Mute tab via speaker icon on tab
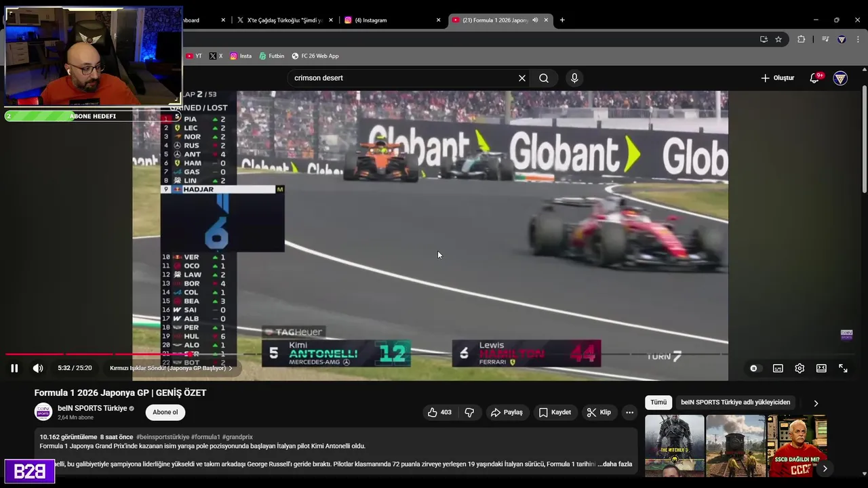868x488 pixels. (x=535, y=20)
